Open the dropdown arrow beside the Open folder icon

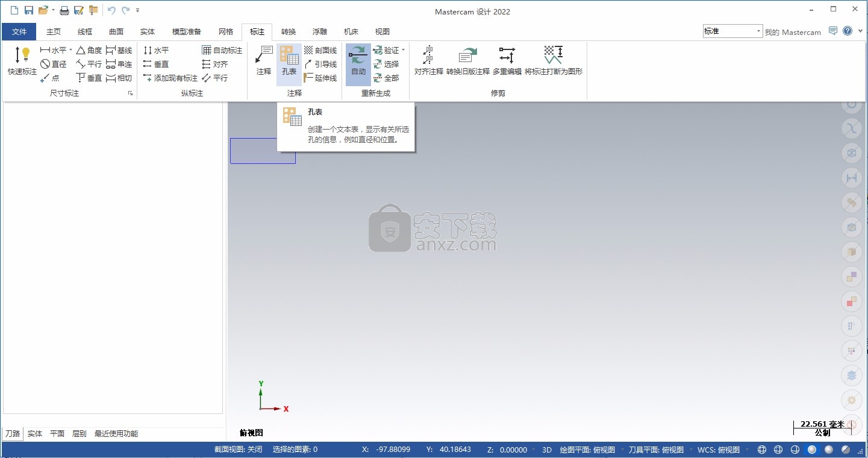tap(53, 10)
